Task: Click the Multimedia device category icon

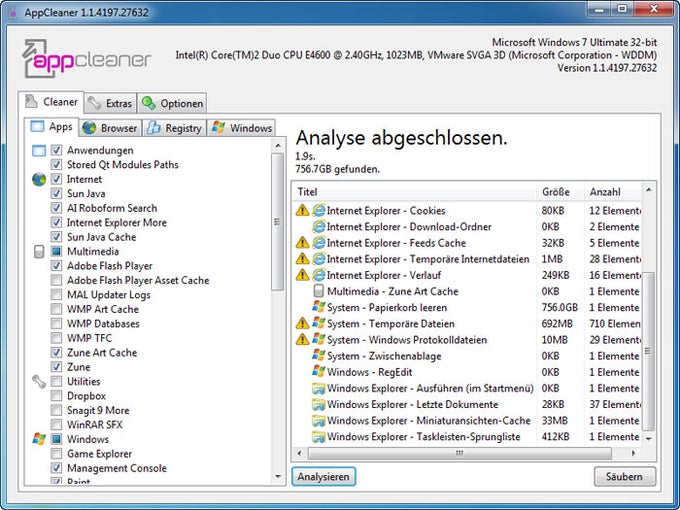Action: coord(39,252)
